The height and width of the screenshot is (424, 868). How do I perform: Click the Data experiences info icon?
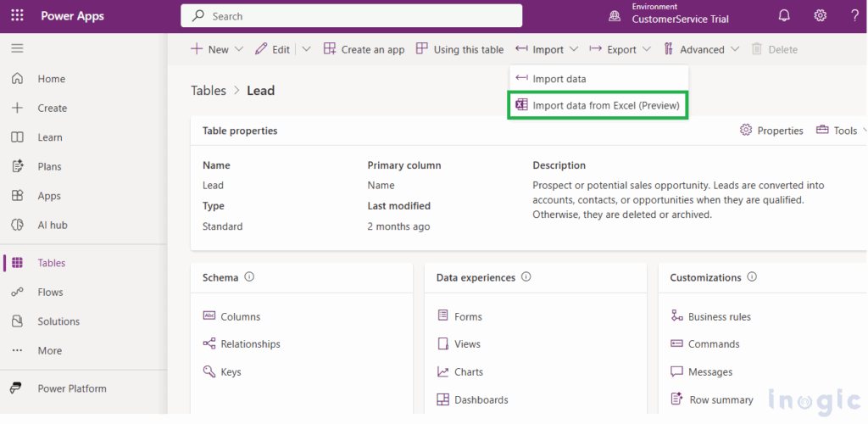(526, 277)
